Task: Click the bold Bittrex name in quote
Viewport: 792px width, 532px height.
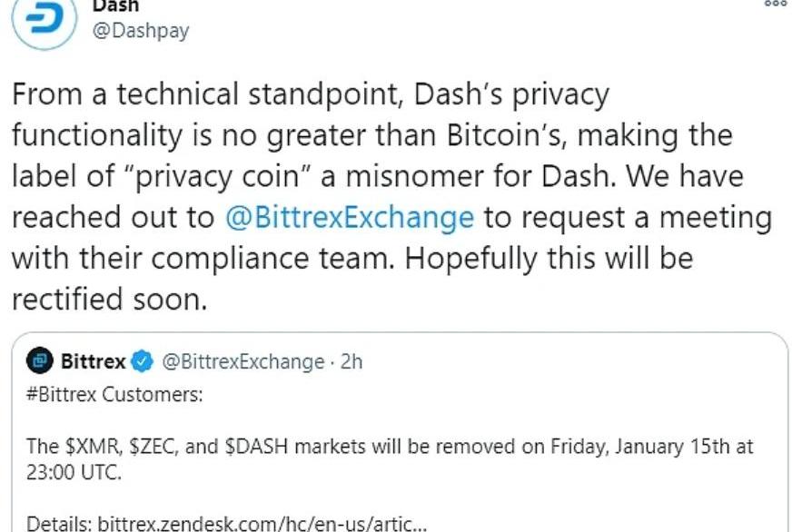Action: [x=94, y=362]
